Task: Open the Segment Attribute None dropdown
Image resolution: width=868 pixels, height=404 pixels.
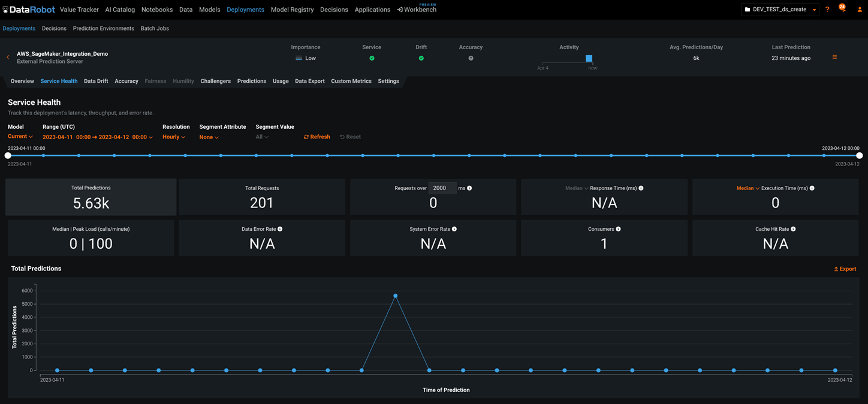Action: coord(209,137)
